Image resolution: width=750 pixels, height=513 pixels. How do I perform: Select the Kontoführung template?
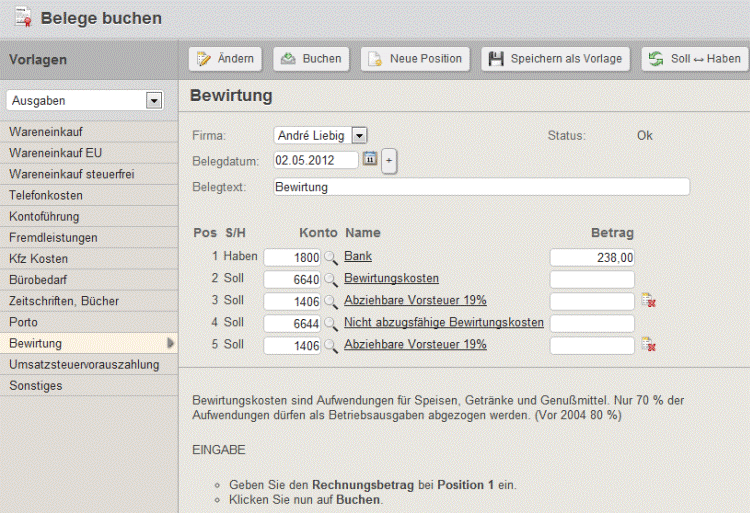(89, 216)
